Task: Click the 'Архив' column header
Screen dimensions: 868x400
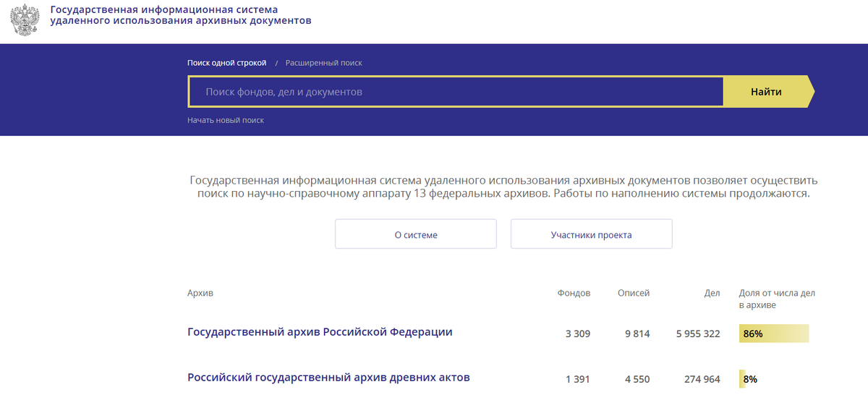Action: pyautogui.click(x=200, y=293)
